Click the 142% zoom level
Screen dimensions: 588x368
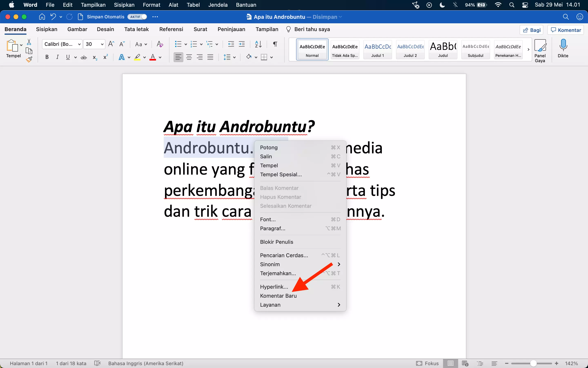[571, 363]
